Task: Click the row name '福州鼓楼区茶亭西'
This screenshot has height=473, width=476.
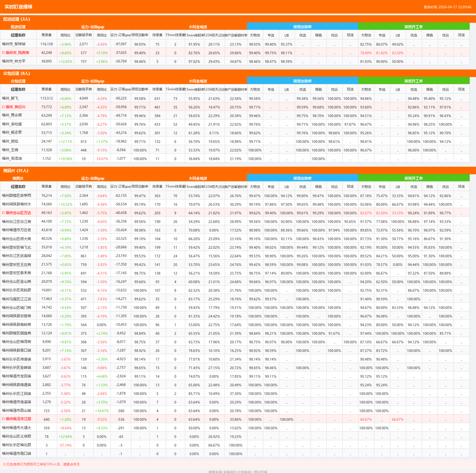Action: coord(17,195)
